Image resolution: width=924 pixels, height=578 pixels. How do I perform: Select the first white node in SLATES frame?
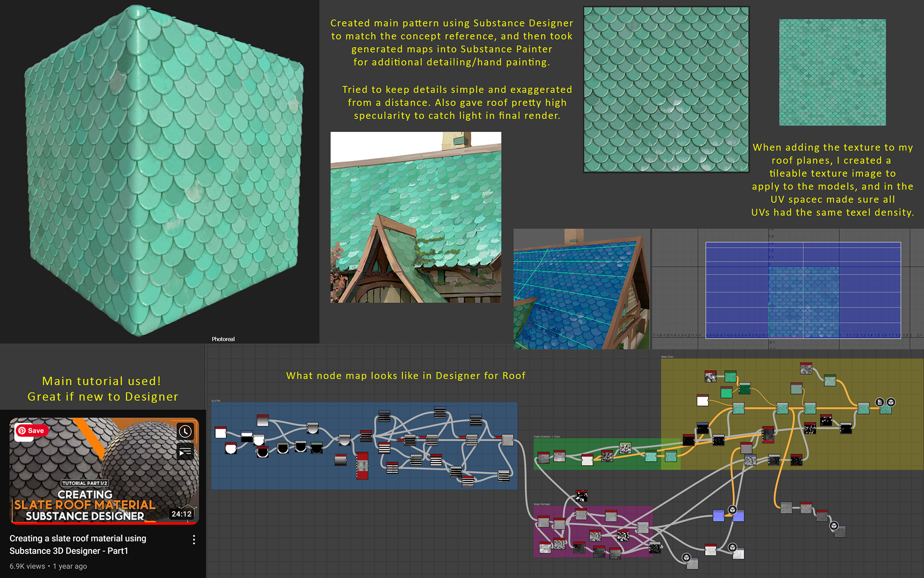tap(220, 432)
